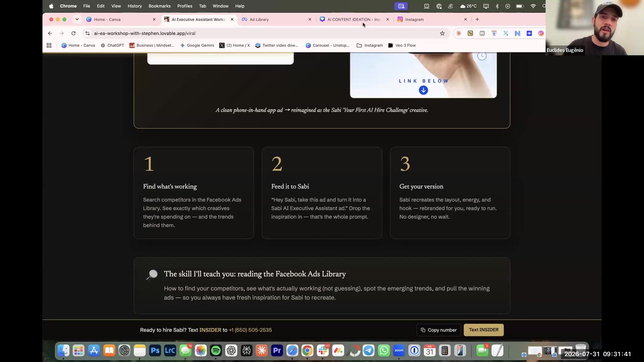
Task: Click the Text INSIDER button
Action: [483, 330]
